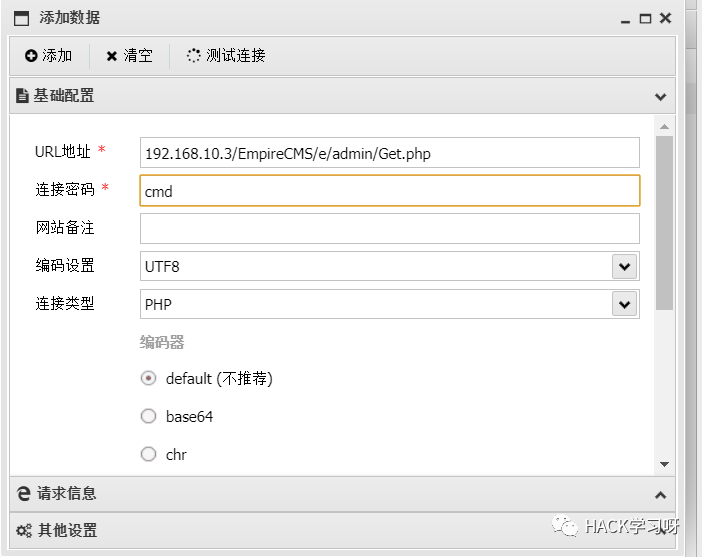
Task: Expand the 请求信息 section chevron
Action: pos(660,495)
